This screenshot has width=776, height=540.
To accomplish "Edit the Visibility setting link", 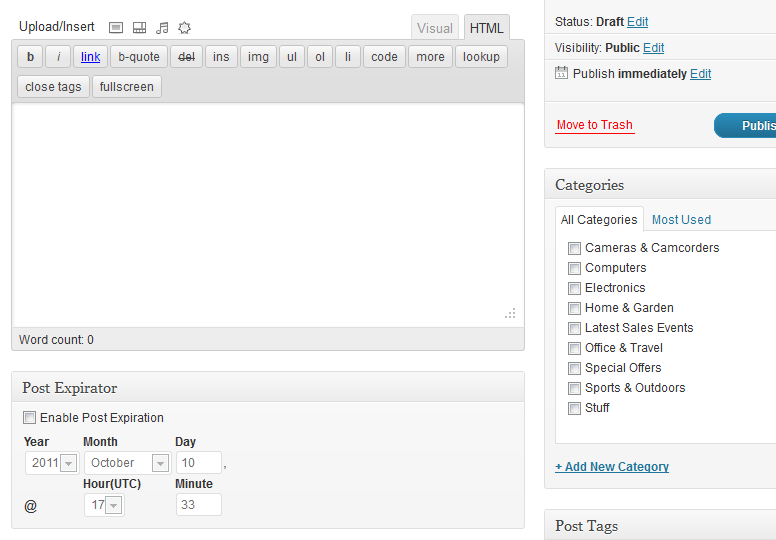I will (653, 48).
